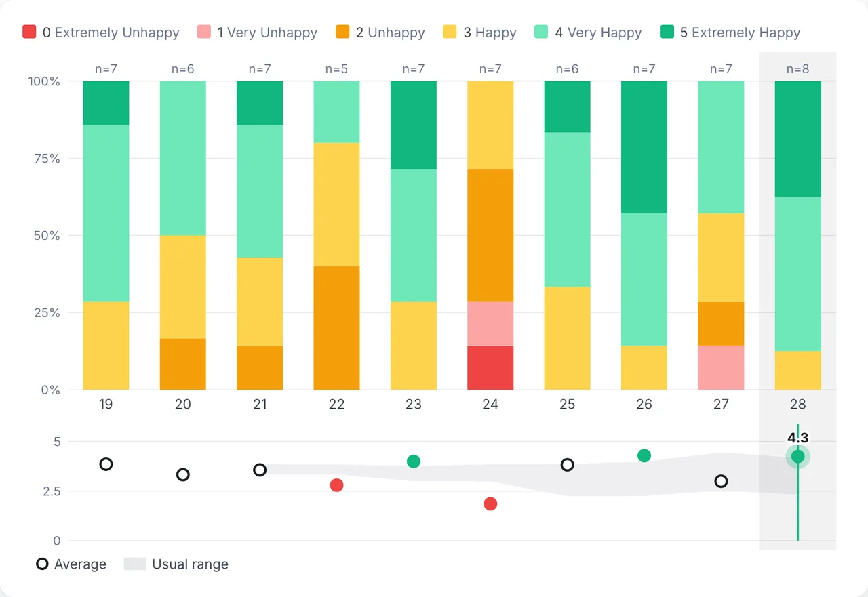Image resolution: width=868 pixels, height=597 pixels.
Task: Click the green average dot for day 26
Action: (x=644, y=455)
